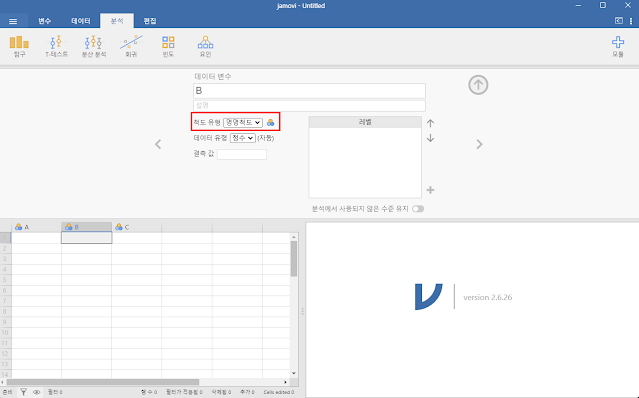Toggle the results panel icon in title bar

[x=619, y=21]
